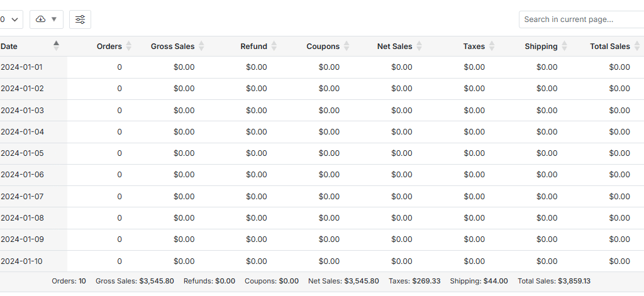Image resolution: width=644 pixels, height=296 pixels.
Task: Click the Taxes column sort arrows
Action: pyautogui.click(x=492, y=46)
